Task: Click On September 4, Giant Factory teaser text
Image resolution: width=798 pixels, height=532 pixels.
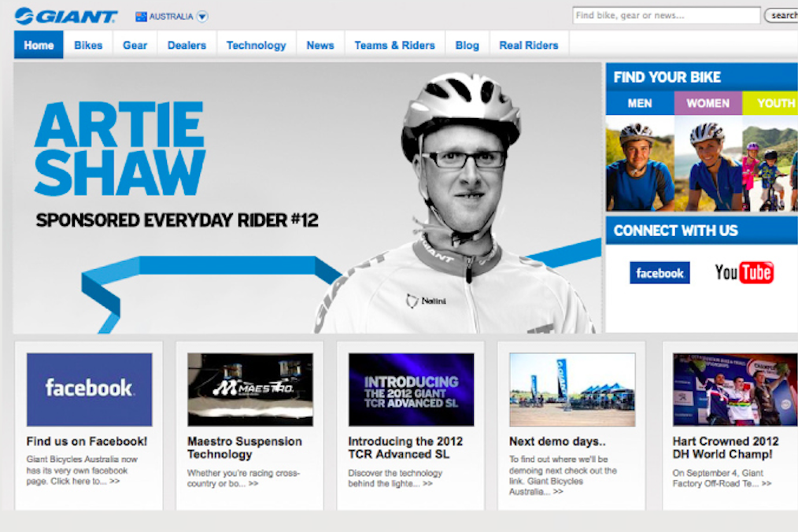Action: 722,478
